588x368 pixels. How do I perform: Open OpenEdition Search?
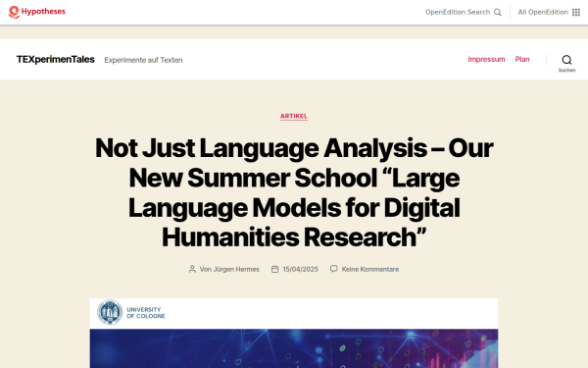click(457, 12)
